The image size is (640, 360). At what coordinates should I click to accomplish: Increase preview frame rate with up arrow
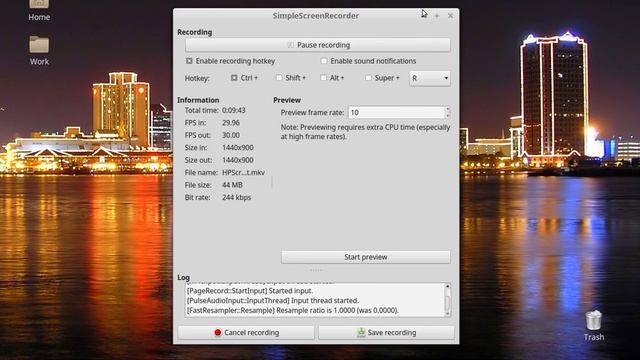pyautogui.click(x=448, y=109)
